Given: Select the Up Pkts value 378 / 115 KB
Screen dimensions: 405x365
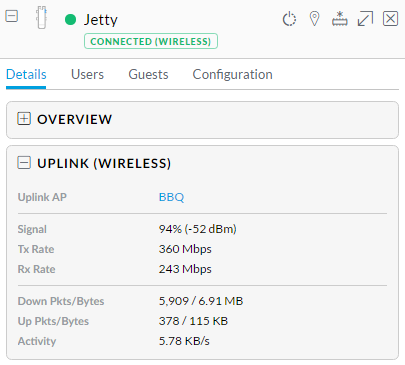Looking at the screenshot, I should (x=193, y=321).
